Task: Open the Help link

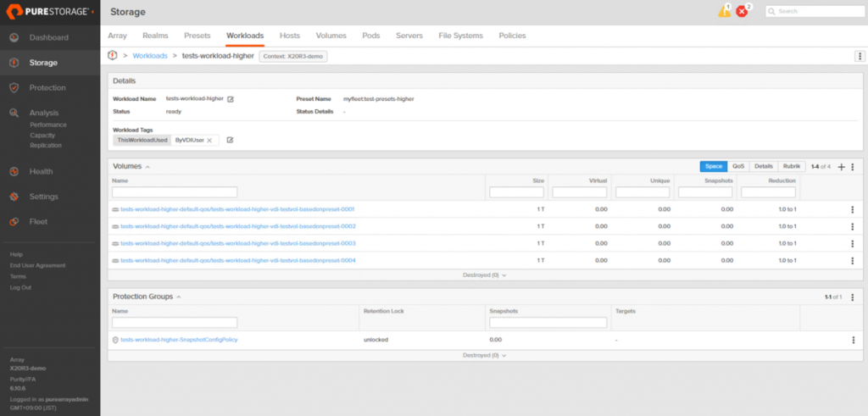Action: (16, 254)
